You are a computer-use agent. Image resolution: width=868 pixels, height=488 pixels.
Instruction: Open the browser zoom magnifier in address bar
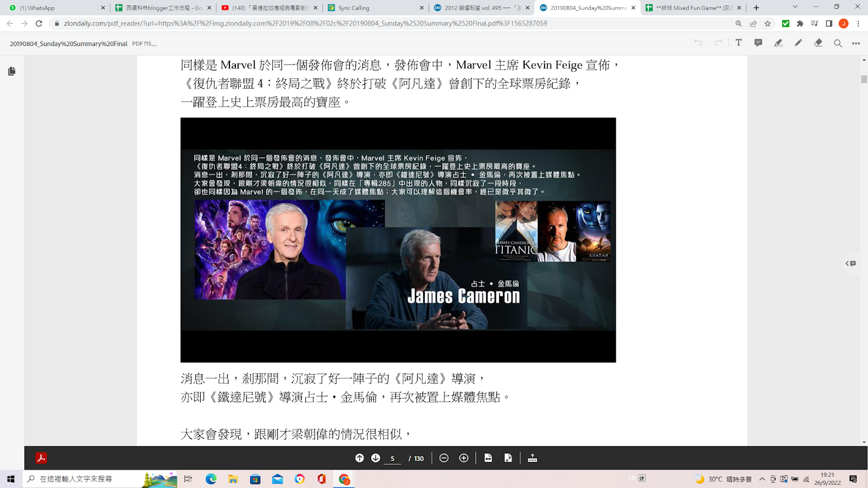pos(738,23)
